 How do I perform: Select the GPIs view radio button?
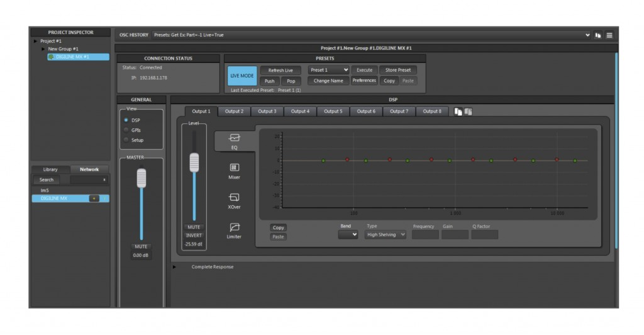(x=126, y=130)
